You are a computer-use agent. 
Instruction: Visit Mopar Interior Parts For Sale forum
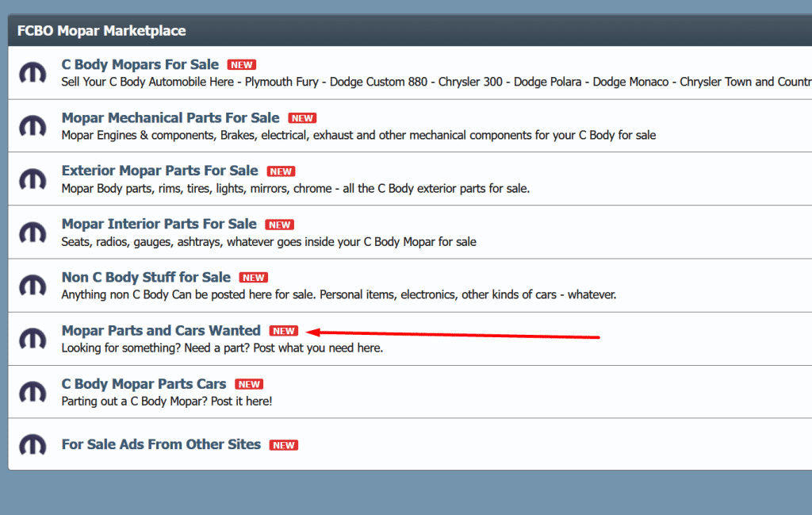point(159,224)
